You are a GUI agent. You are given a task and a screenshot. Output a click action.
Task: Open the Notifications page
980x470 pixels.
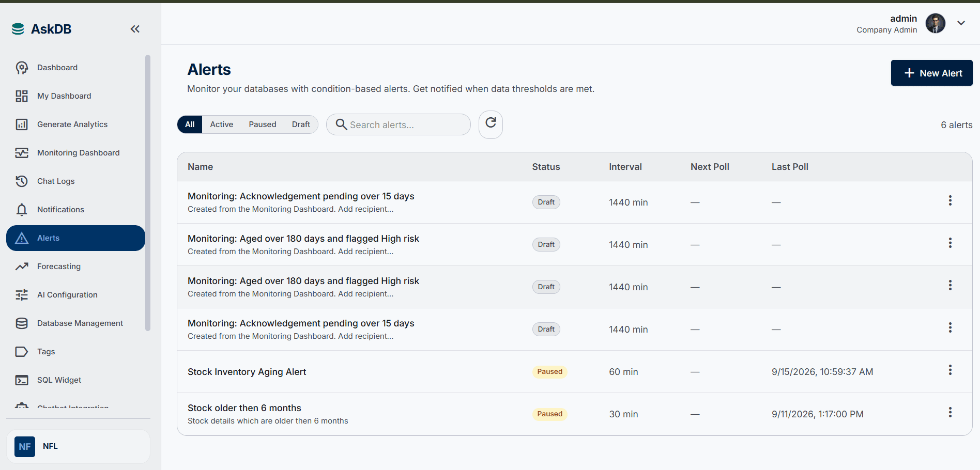pyautogui.click(x=75, y=210)
